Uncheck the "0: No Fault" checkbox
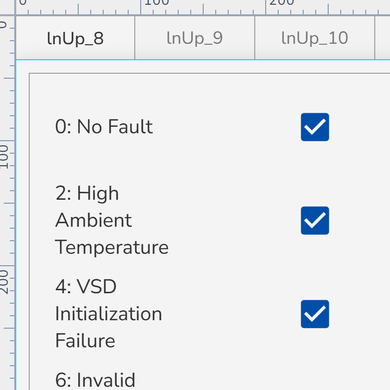This screenshot has height=390, width=390. click(x=315, y=127)
